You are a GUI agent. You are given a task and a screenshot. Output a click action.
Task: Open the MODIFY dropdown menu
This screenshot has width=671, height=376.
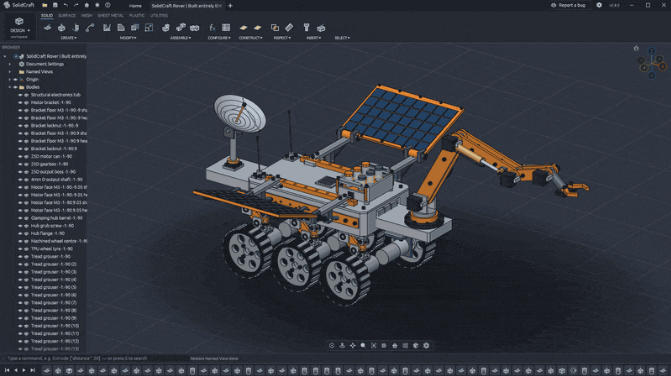coord(128,38)
